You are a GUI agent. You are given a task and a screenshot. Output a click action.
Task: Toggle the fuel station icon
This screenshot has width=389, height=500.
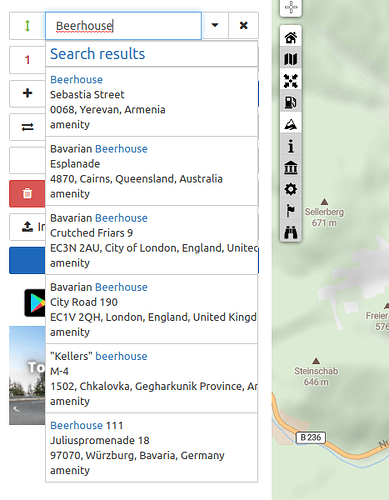pos(291,102)
